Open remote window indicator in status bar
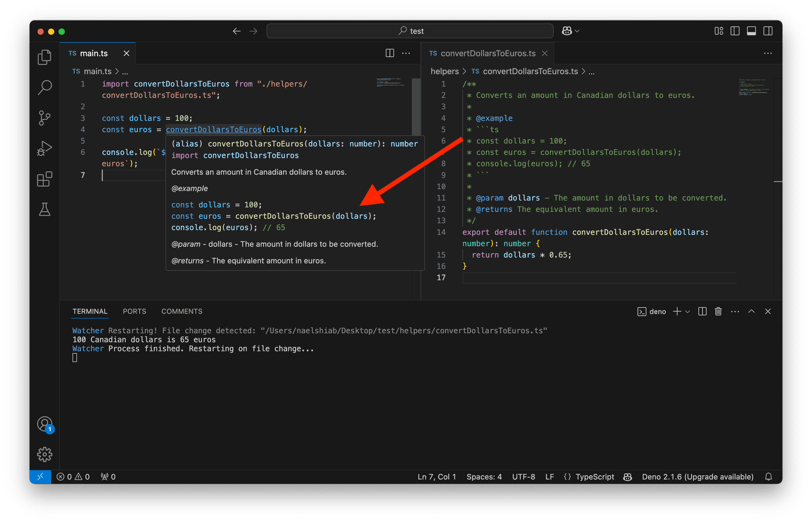812x523 pixels. tap(40, 477)
